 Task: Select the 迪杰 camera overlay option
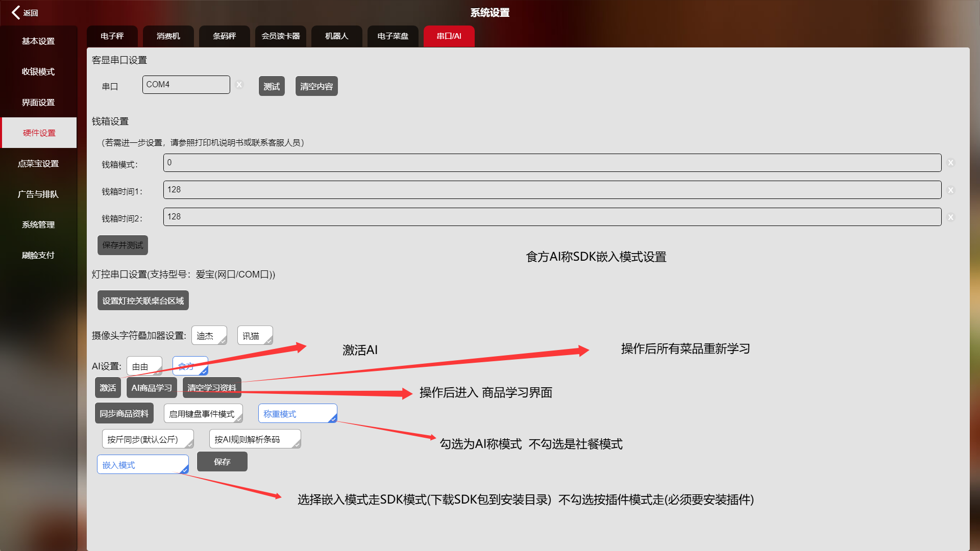(209, 336)
